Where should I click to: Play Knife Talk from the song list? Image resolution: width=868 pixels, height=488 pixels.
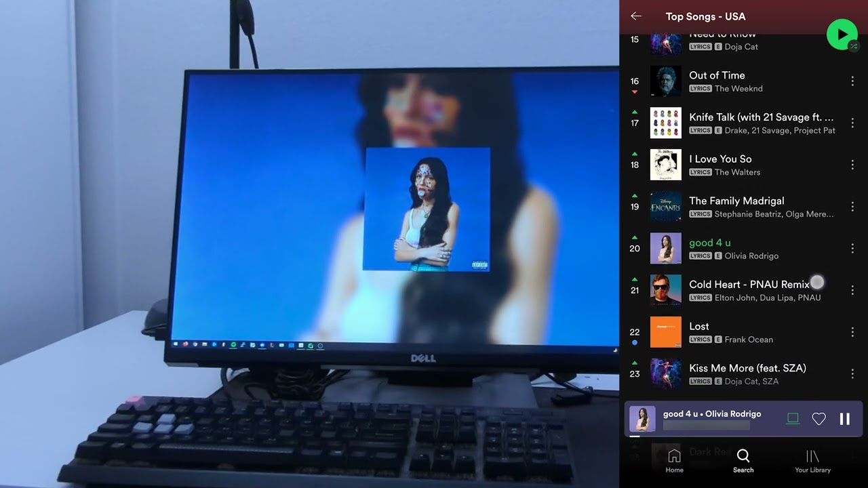pos(762,117)
